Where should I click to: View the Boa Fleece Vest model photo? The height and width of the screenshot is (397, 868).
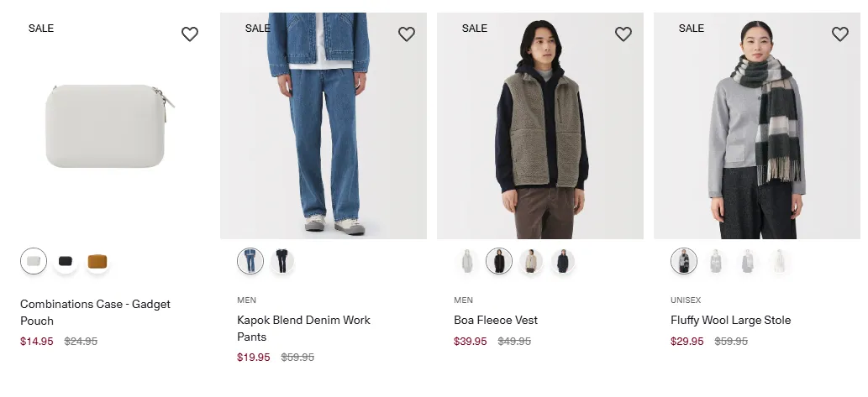tap(540, 126)
